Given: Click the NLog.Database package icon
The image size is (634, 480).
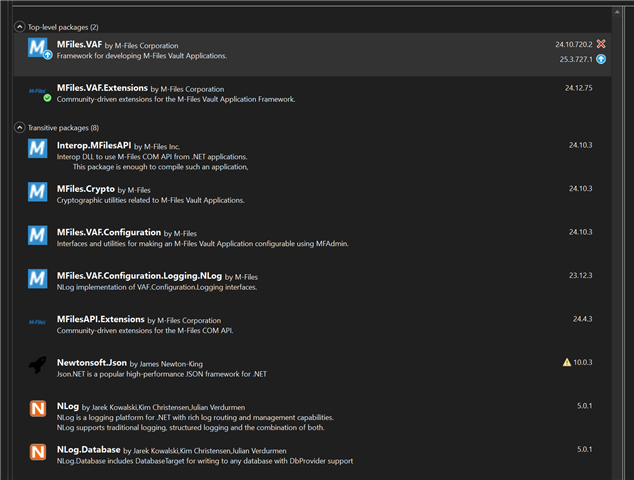Looking at the screenshot, I should (x=38, y=452).
